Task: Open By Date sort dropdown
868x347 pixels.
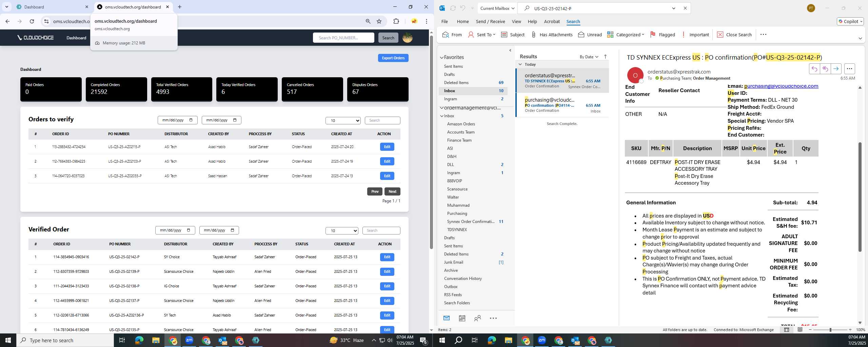Action: [x=589, y=57]
